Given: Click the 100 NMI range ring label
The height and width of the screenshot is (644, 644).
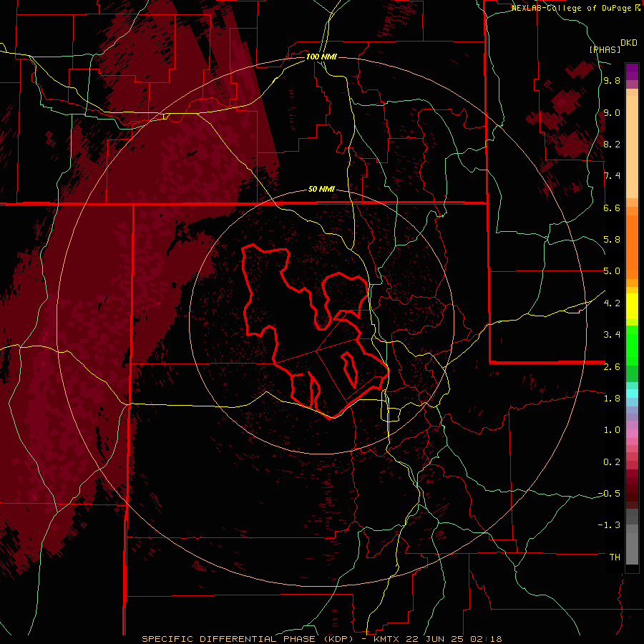Looking at the screenshot, I should pos(321,57).
